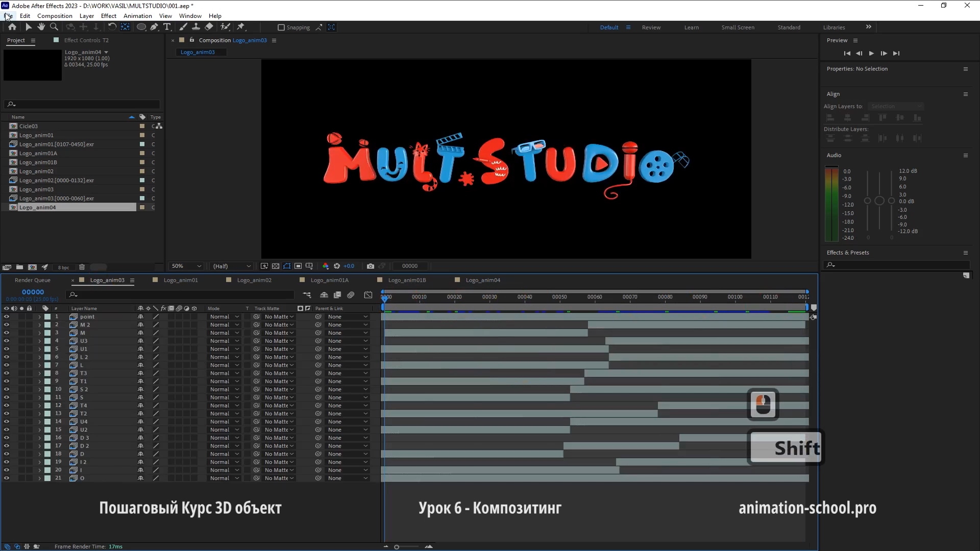
Task: Select the Type tool
Action: pos(167,27)
